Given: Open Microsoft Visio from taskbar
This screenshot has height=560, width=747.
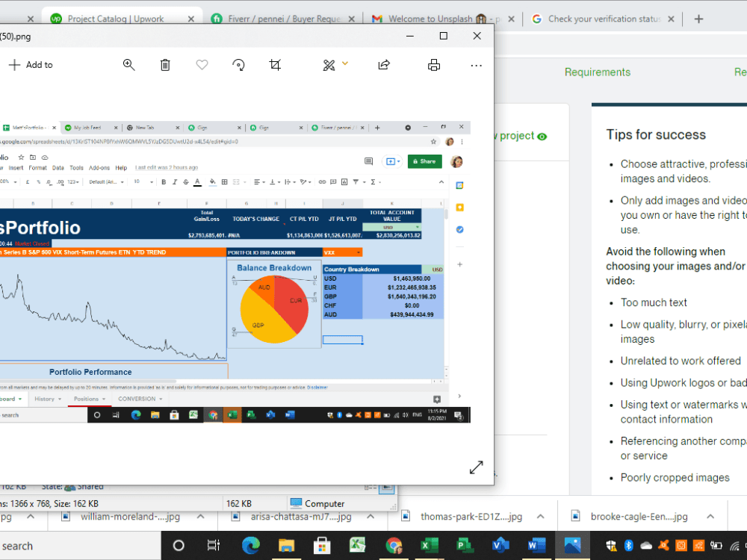Looking at the screenshot, I should click(x=500, y=545).
